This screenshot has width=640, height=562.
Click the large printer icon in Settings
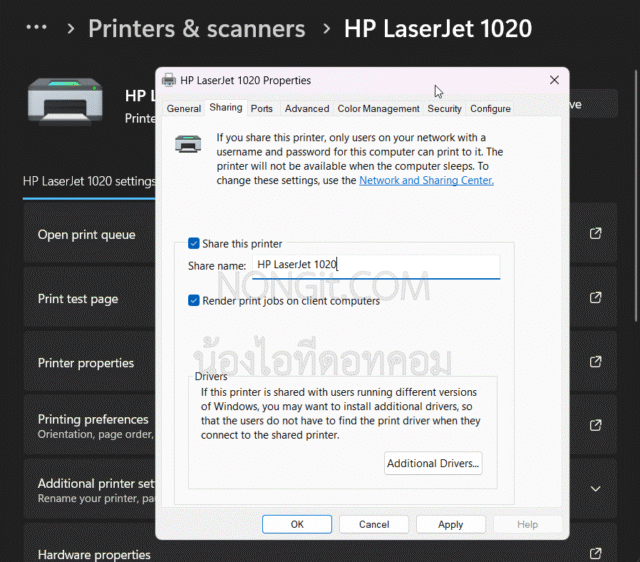pos(65,102)
